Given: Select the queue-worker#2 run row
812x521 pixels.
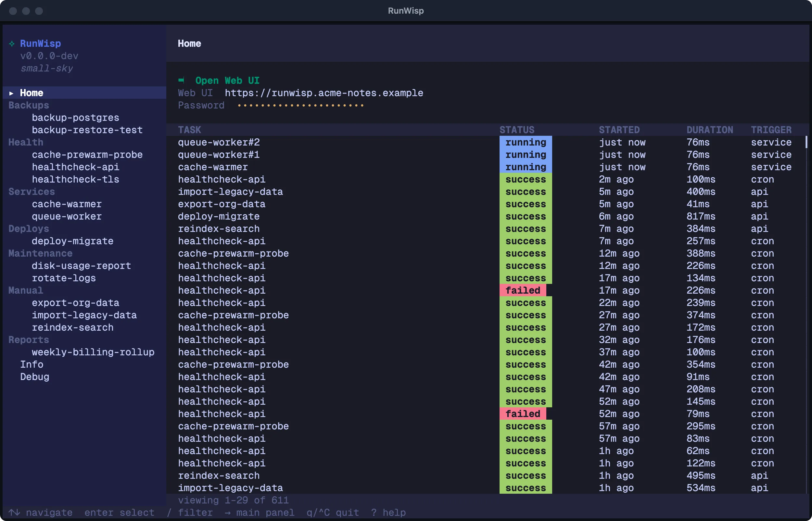Looking at the screenshot, I should (486, 142).
